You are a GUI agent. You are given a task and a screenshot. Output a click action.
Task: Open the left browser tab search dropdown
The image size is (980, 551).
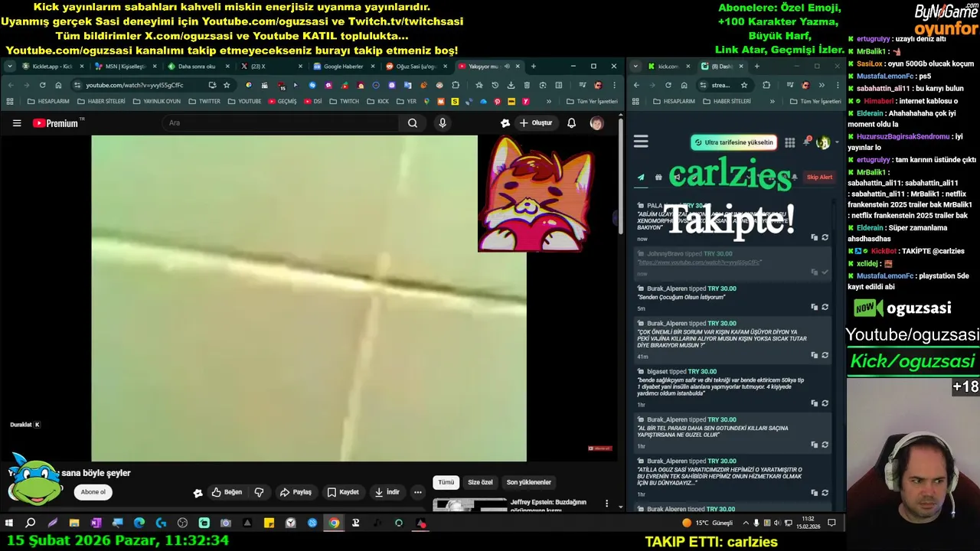[x=9, y=67]
